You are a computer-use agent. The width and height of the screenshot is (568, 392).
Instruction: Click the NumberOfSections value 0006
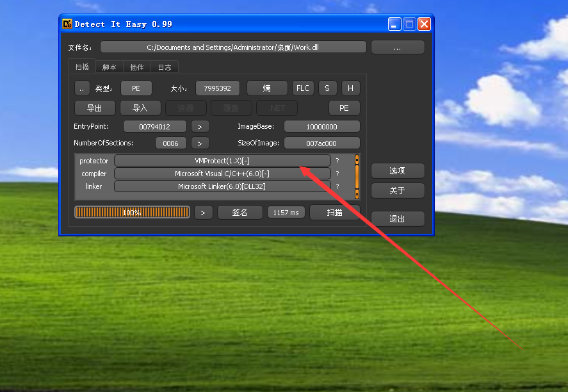(x=170, y=143)
